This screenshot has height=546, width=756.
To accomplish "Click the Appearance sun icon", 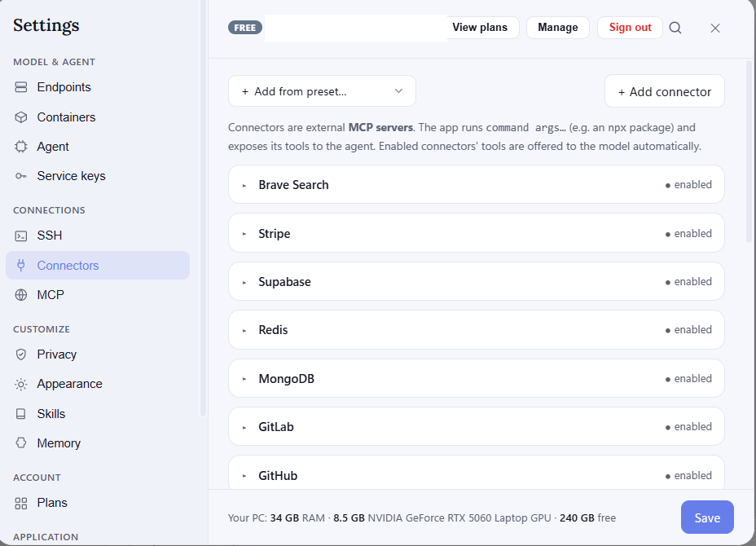I will click(20, 384).
